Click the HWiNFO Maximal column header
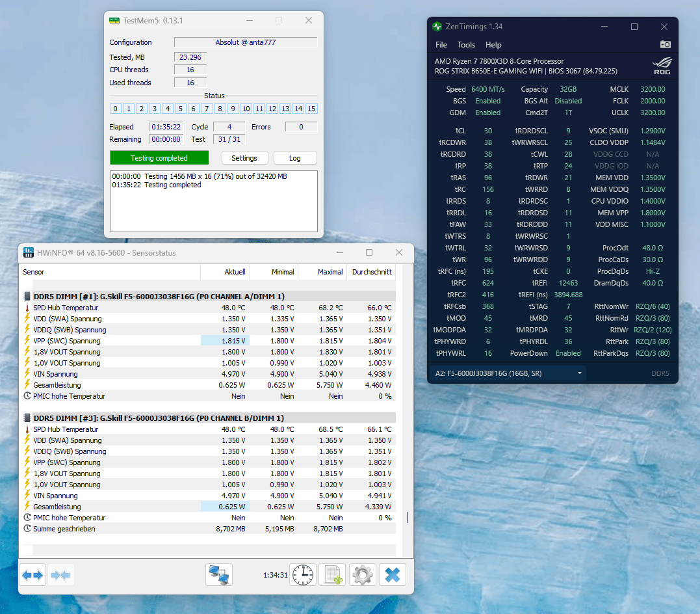700x614 pixels. click(x=323, y=272)
